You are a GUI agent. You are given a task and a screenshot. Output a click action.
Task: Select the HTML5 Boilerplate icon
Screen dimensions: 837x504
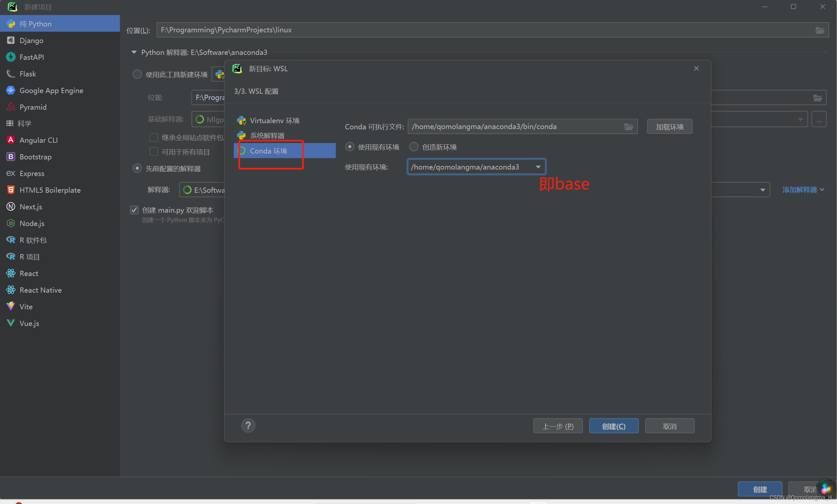coord(11,190)
